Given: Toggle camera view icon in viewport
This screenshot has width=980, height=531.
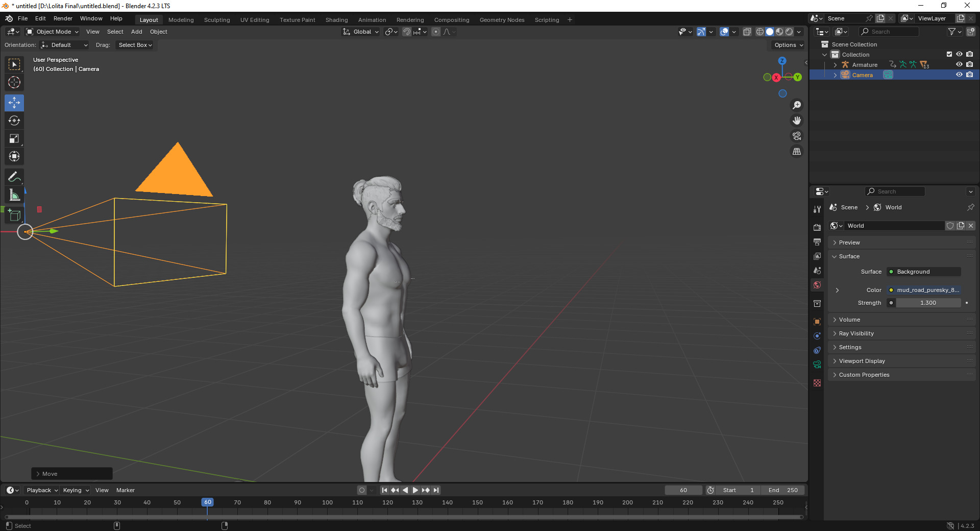Looking at the screenshot, I should coord(797,136).
